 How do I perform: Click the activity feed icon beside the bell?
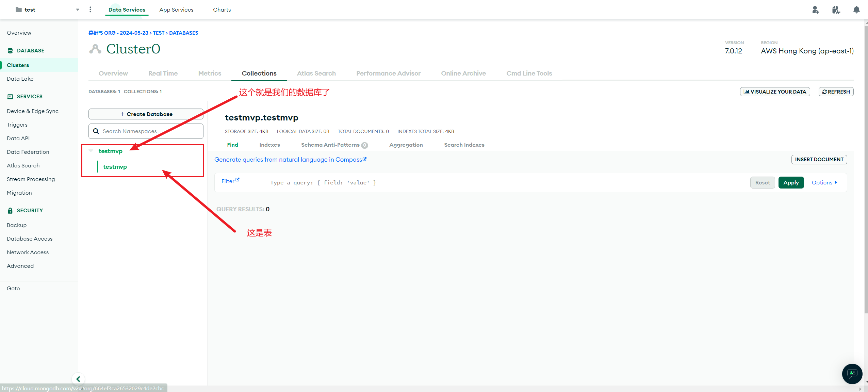click(x=836, y=10)
